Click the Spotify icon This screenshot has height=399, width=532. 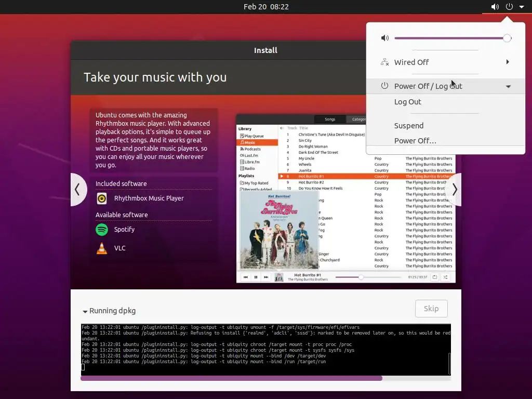click(x=102, y=230)
